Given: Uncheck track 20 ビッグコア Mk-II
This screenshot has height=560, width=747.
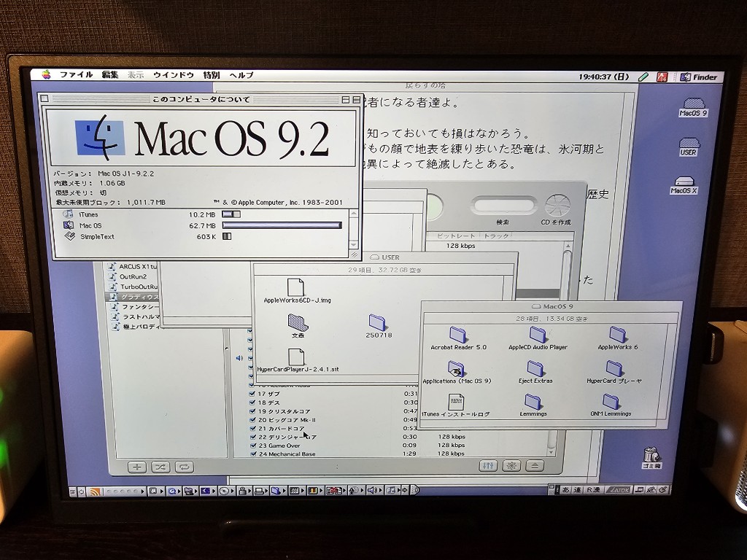Looking at the screenshot, I should (252, 419).
